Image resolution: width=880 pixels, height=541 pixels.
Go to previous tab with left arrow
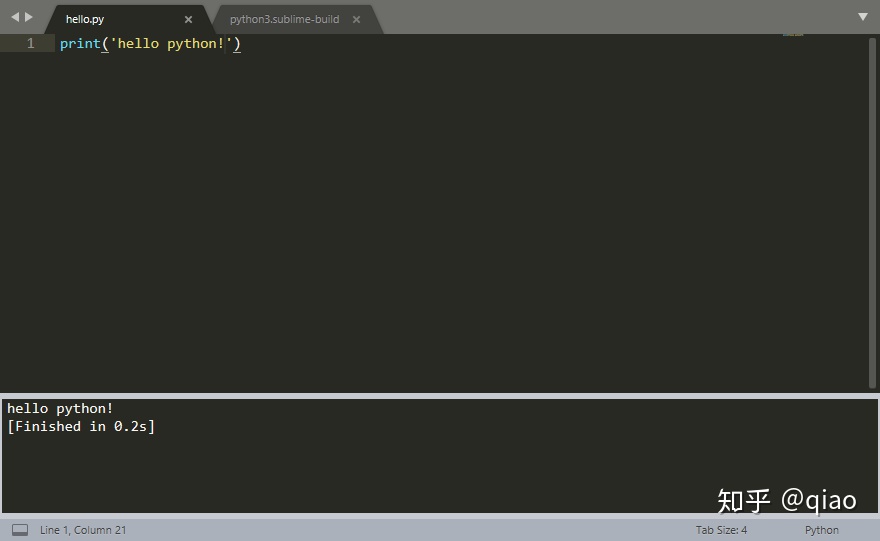tap(15, 17)
